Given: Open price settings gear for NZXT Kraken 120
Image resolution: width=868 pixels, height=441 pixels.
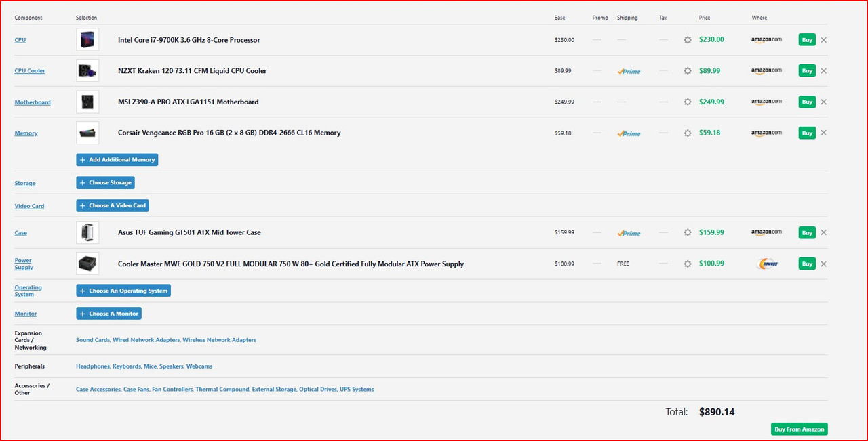Looking at the screenshot, I should [x=688, y=71].
